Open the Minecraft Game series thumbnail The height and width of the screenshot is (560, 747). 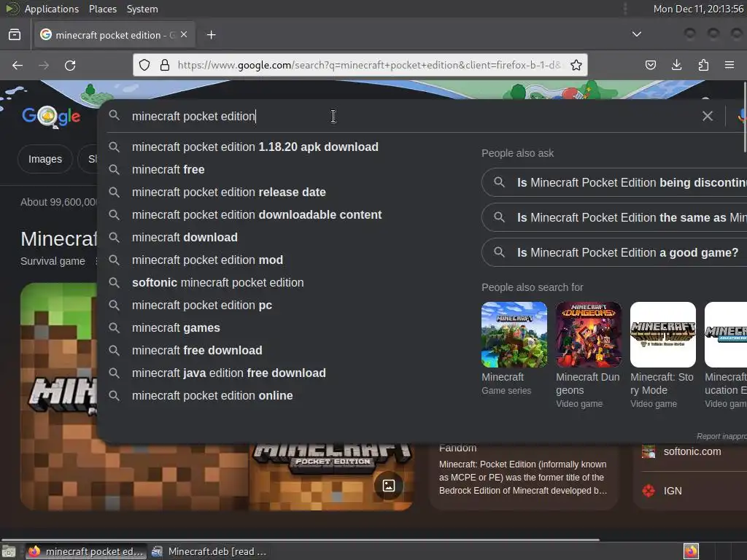click(514, 334)
